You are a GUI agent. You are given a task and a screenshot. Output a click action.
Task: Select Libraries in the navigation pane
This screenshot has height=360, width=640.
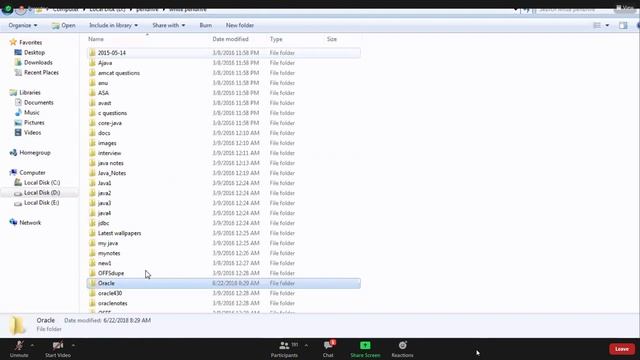tap(25, 93)
